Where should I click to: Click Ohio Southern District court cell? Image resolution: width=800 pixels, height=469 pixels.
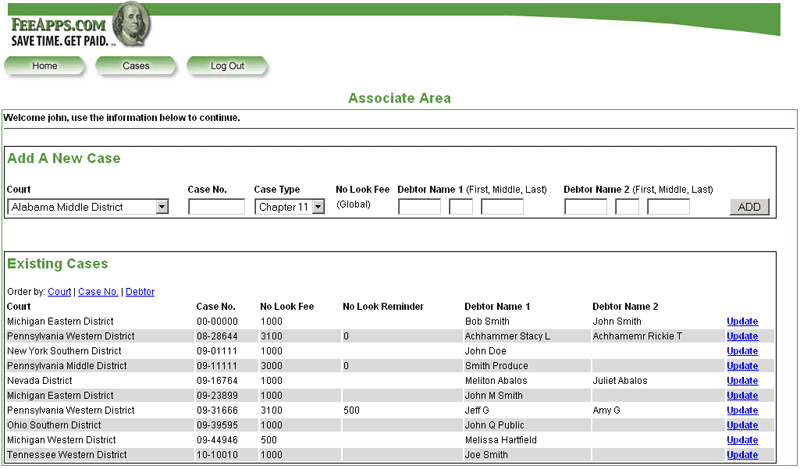click(54, 425)
